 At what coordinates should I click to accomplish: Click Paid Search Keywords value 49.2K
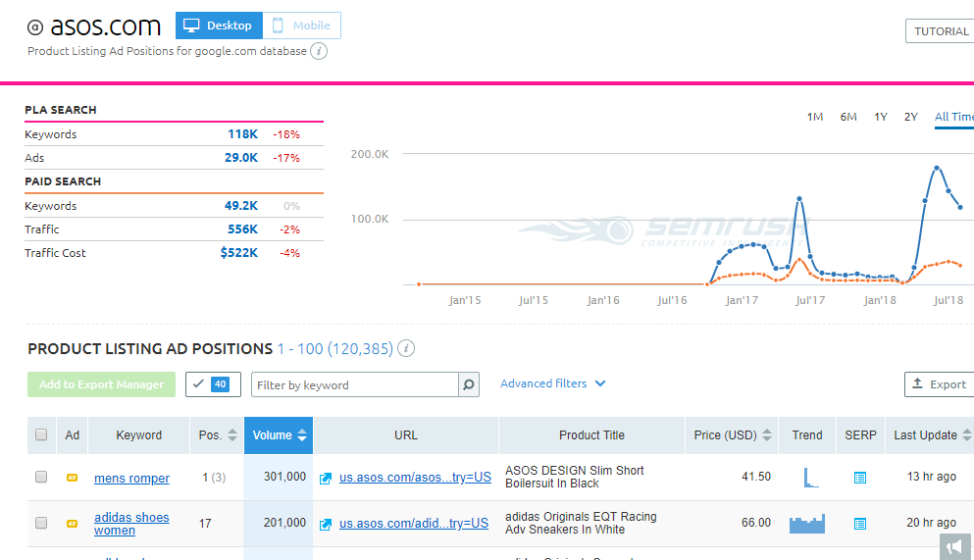241,206
